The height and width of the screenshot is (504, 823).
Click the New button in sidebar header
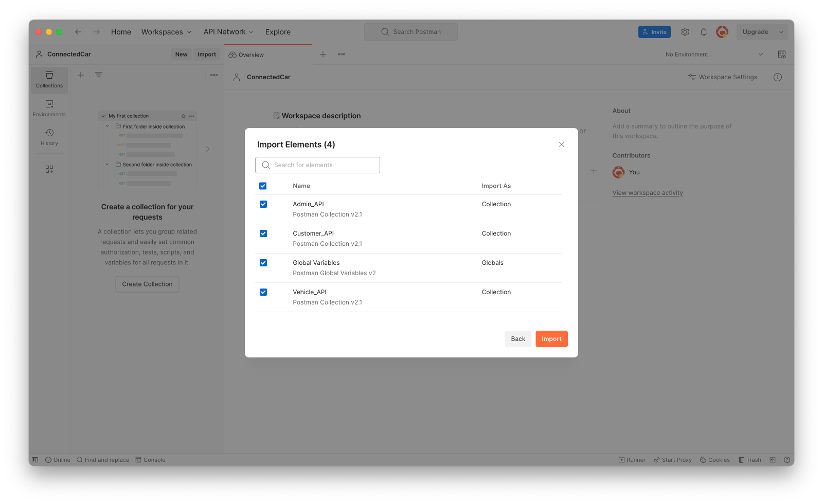coord(181,55)
